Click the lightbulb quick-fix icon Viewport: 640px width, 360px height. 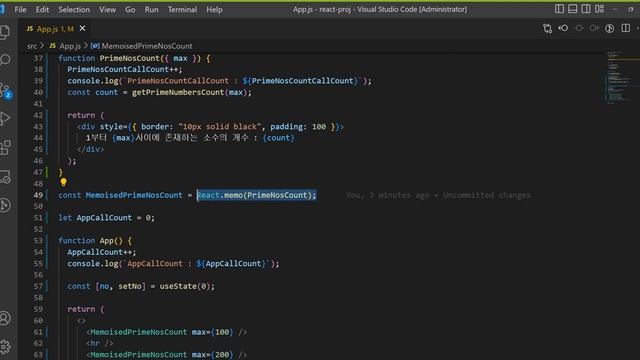pos(63,182)
